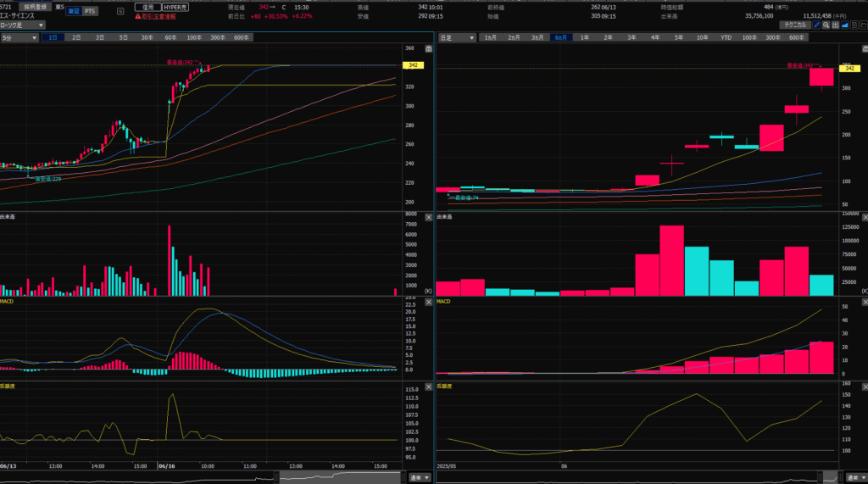Click the camera icon on right chart

coord(865,48)
